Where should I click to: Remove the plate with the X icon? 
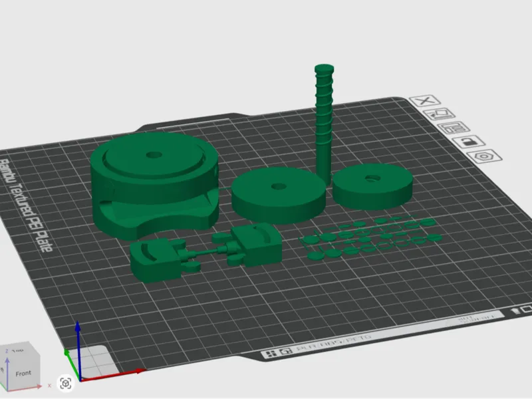point(424,101)
